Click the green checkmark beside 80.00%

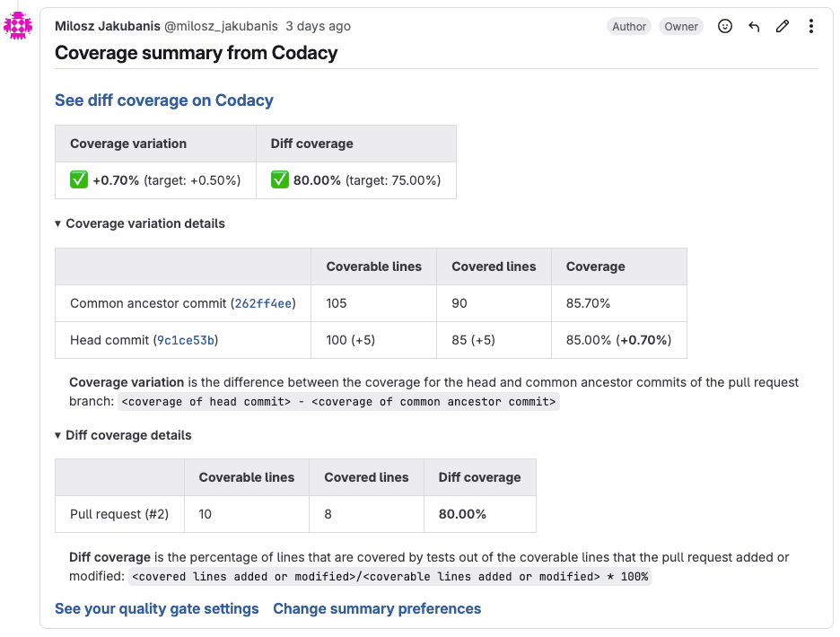(x=280, y=179)
